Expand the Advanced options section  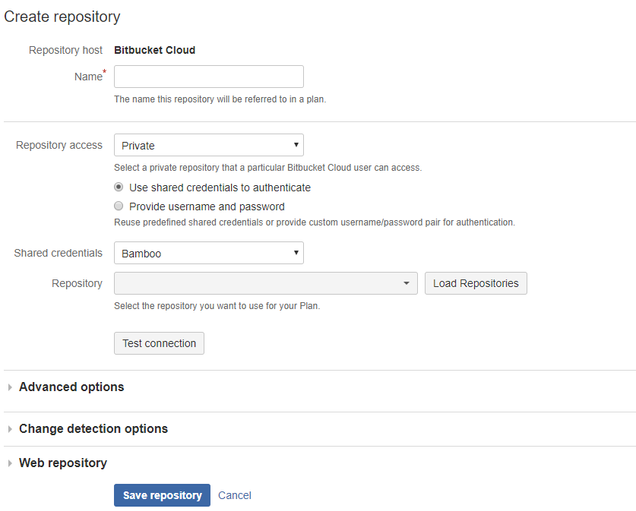(x=71, y=387)
